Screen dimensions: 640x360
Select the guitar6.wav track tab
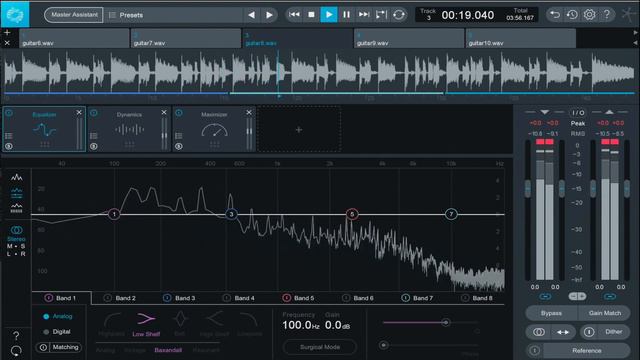74,39
